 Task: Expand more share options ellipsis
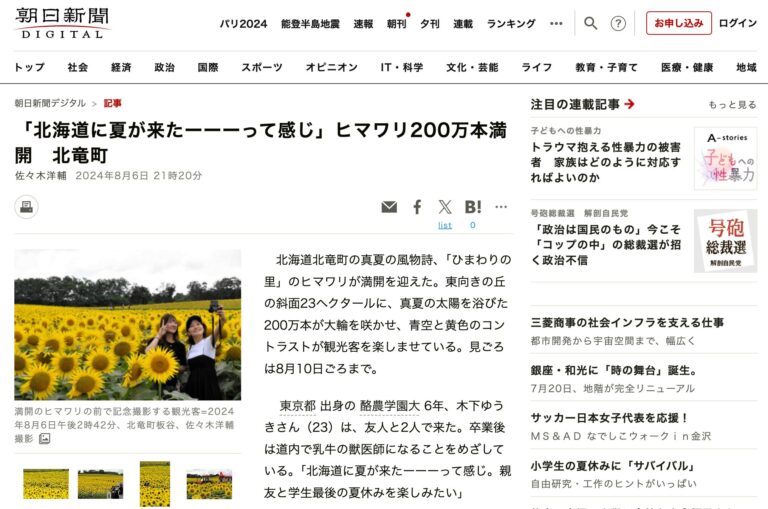click(x=501, y=207)
